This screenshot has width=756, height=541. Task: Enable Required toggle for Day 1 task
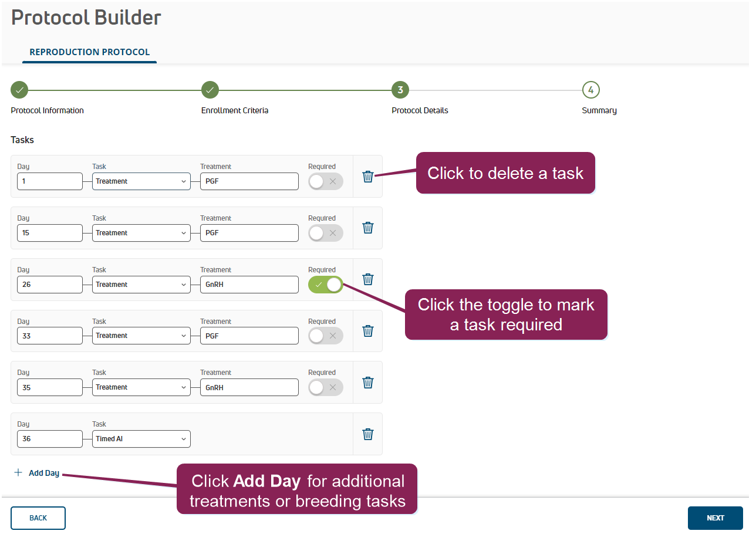[x=325, y=181]
